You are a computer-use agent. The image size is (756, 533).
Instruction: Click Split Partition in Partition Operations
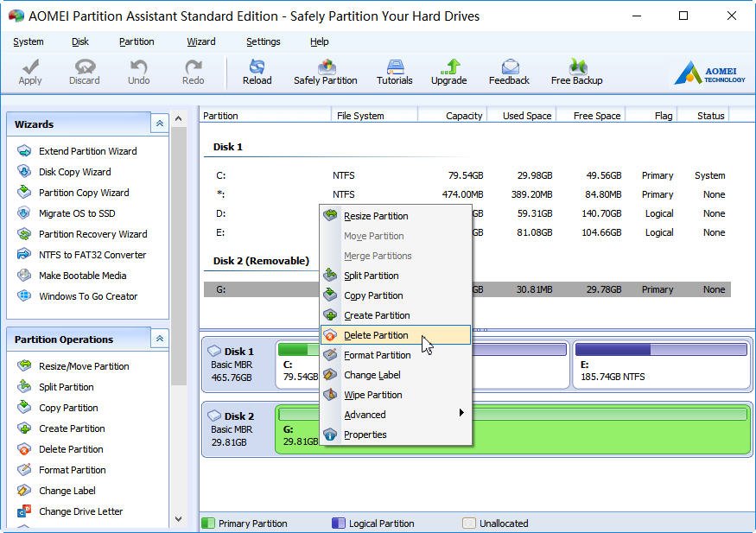pos(66,387)
